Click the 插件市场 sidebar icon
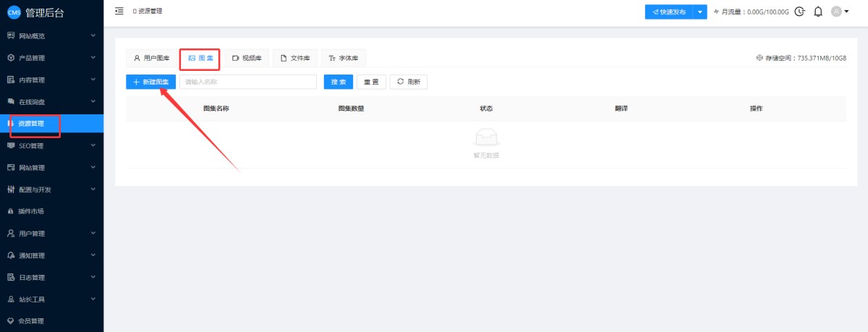This screenshot has width=868, height=332. click(x=11, y=211)
